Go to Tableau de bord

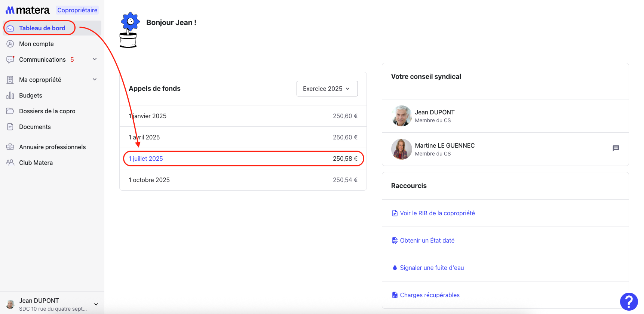tap(42, 28)
